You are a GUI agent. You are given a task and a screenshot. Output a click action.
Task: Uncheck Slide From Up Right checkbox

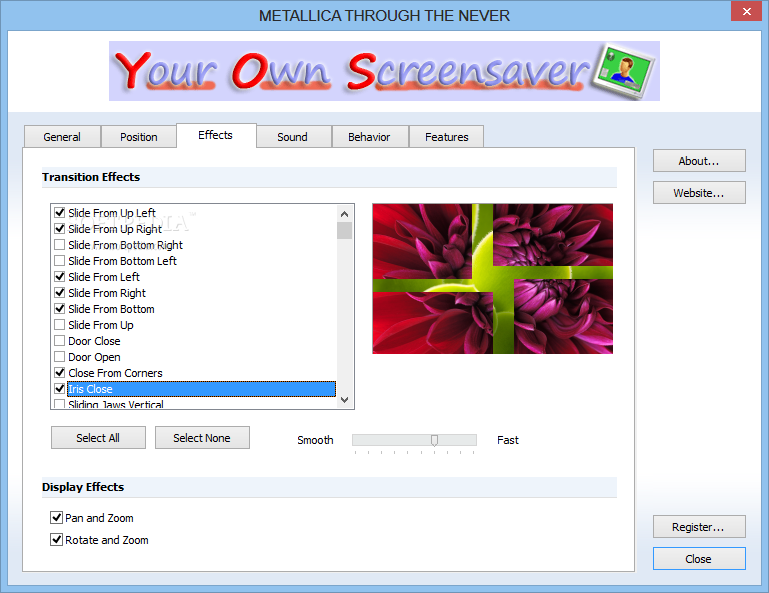tap(60, 229)
